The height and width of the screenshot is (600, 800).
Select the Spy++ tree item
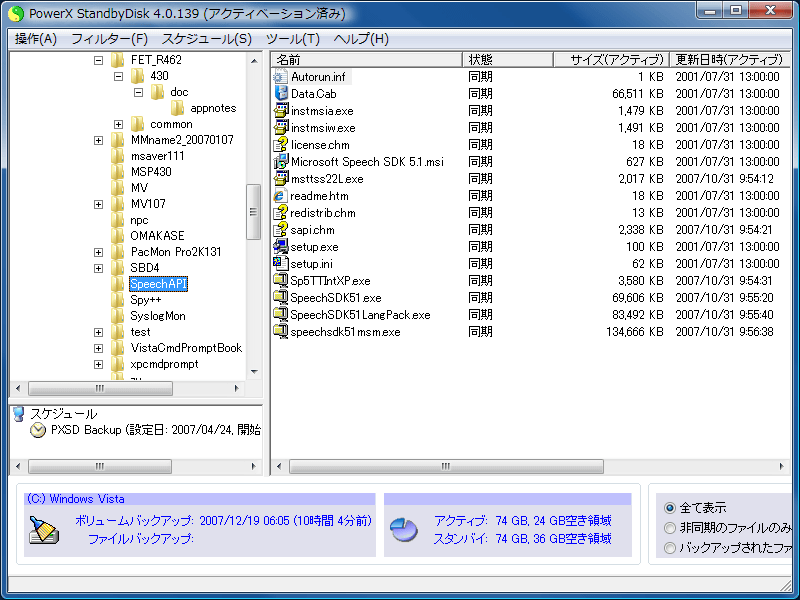pos(146,300)
